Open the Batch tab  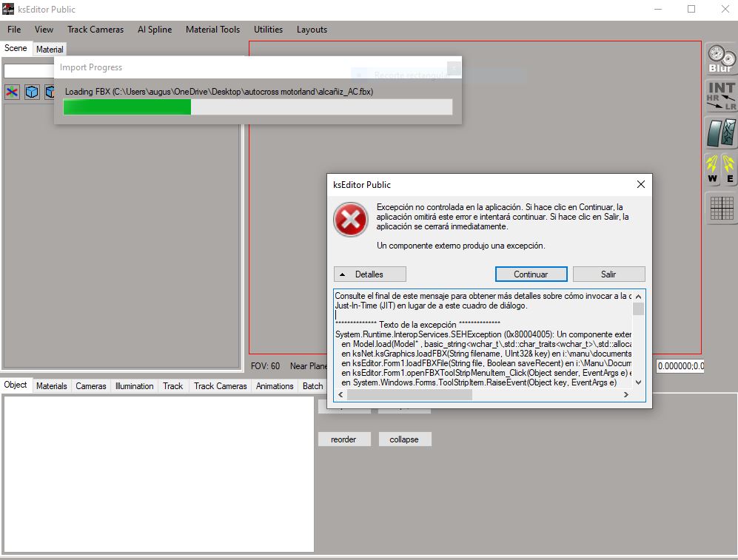coord(313,386)
